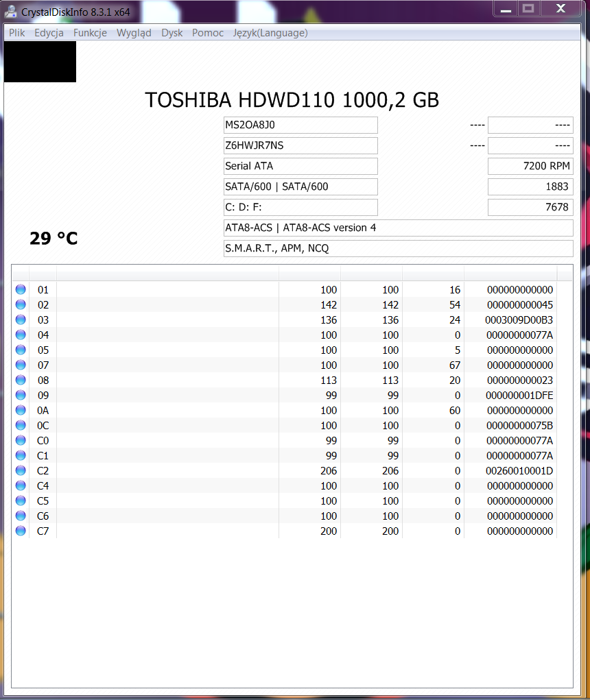
Task: Click the S.M.A.R.T., APM, NCQ features field
Action: point(399,248)
